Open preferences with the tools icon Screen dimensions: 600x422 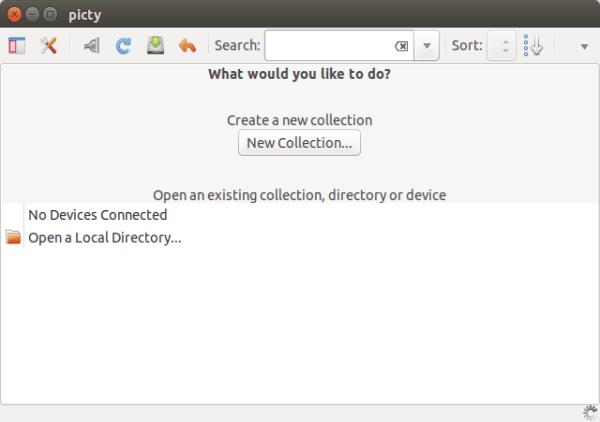pyautogui.click(x=48, y=46)
